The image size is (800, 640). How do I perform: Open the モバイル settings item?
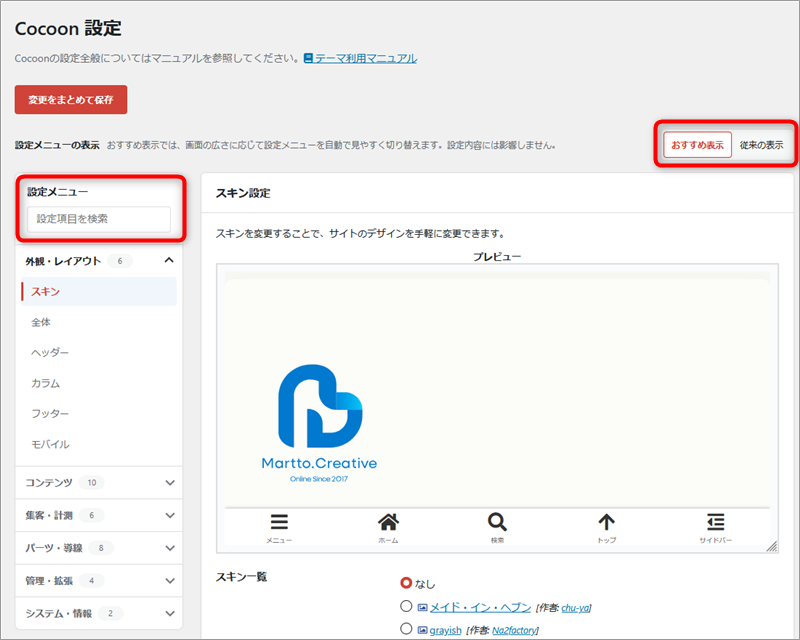99,444
